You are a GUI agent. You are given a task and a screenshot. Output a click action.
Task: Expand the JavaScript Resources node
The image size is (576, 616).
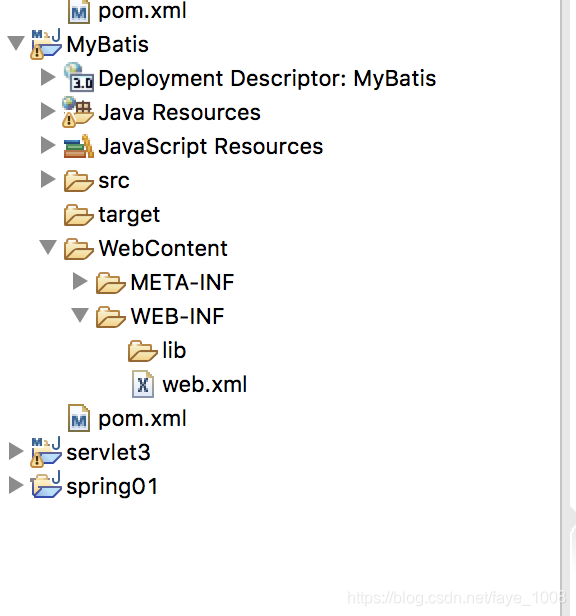(48, 145)
